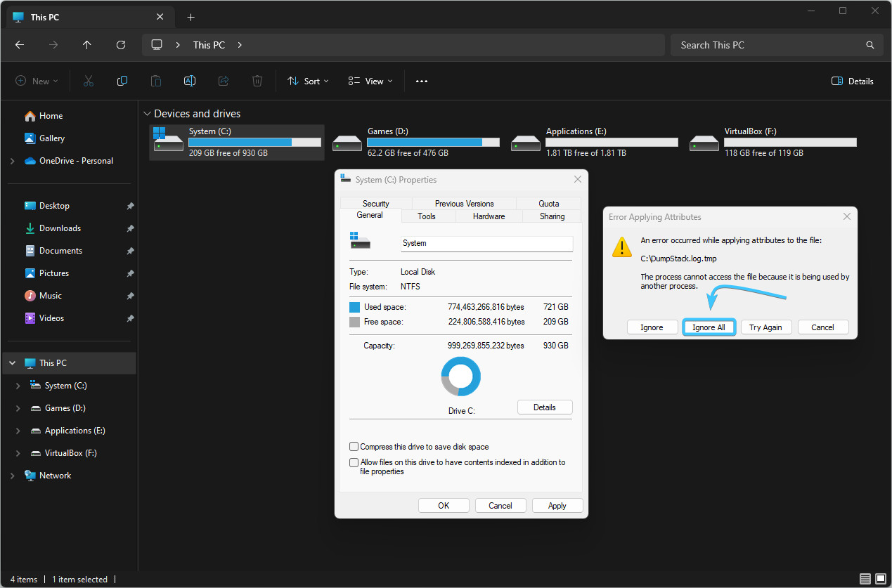Toggle the Details pane button
This screenshot has width=892, height=588.
[x=852, y=81]
